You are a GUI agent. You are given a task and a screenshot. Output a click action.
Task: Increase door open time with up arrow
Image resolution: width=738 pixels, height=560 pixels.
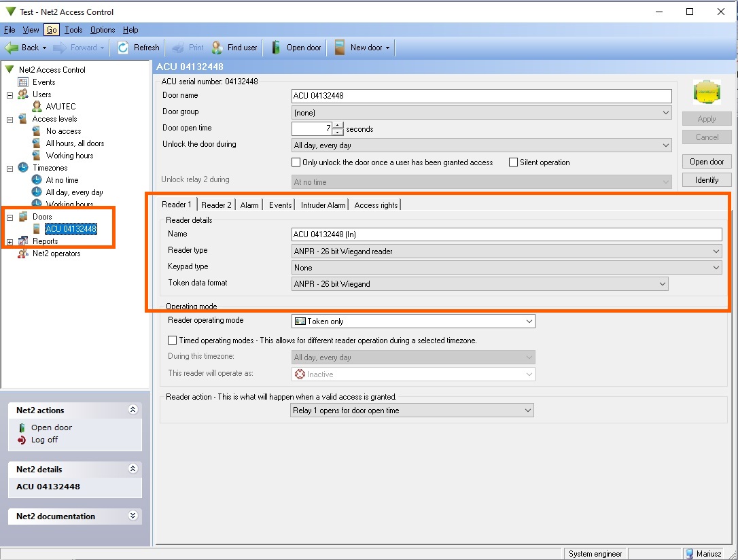pos(338,125)
